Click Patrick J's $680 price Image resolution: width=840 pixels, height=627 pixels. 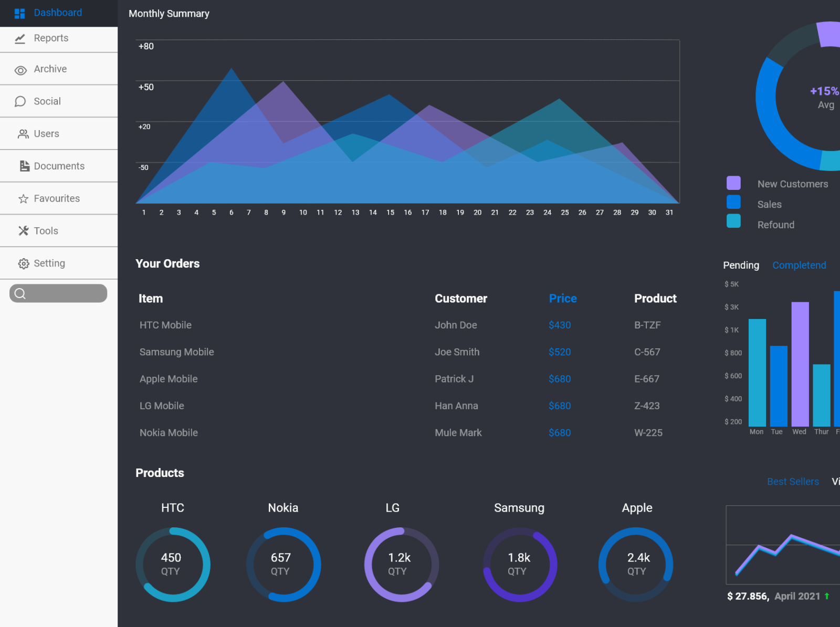pos(560,379)
